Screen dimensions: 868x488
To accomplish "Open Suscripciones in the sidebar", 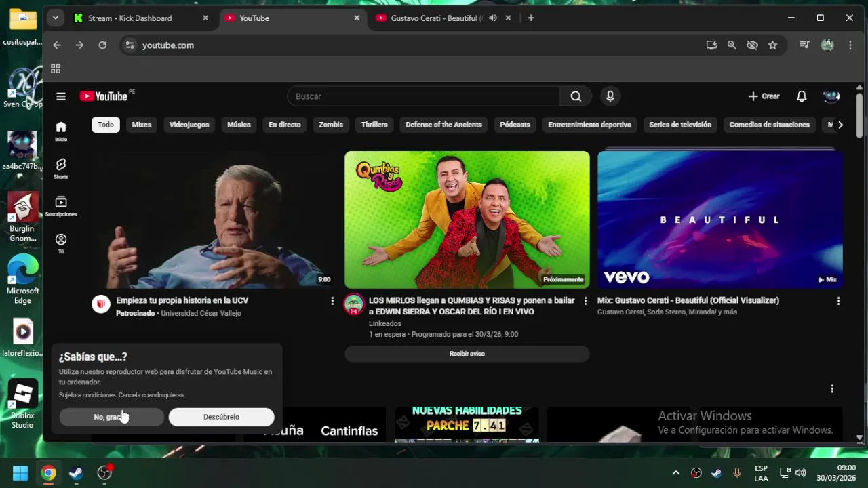I will point(61,206).
